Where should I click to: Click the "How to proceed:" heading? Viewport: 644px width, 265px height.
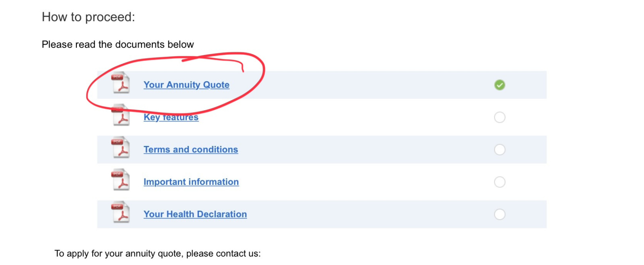point(89,17)
